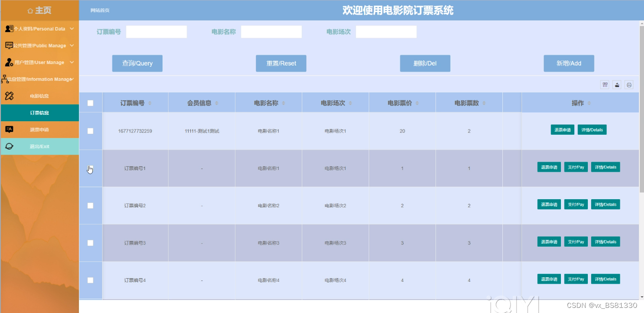Open the column filter grid icon
The image size is (644, 313).
point(605,85)
